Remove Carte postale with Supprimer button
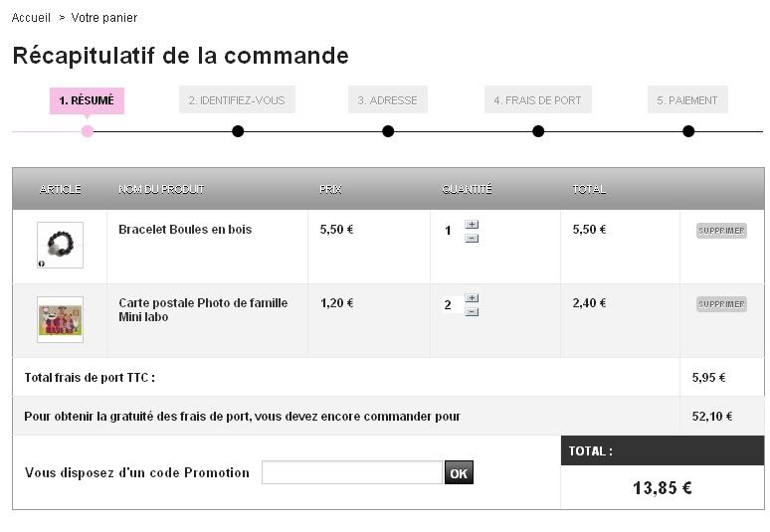 (x=721, y=304)
